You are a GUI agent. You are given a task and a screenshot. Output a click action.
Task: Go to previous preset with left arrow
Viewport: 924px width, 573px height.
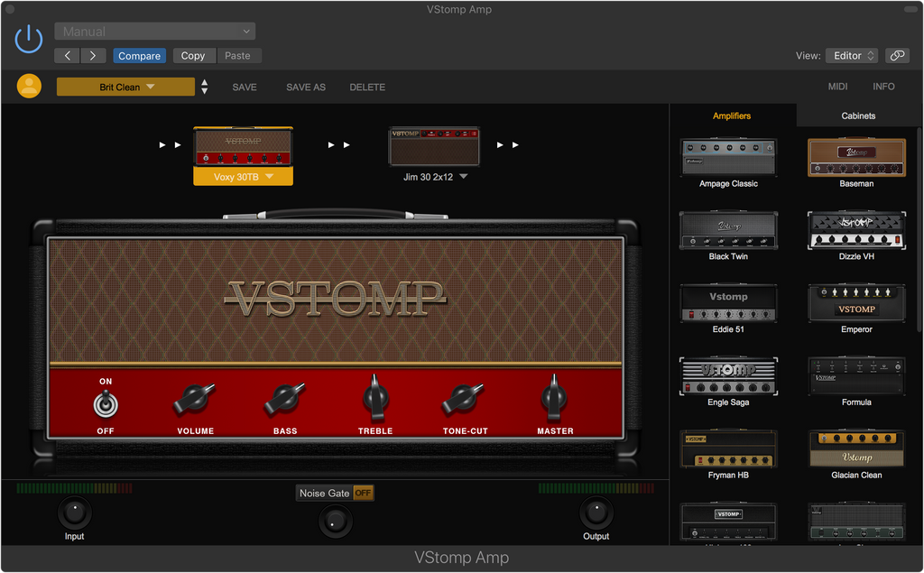(68, 56)
